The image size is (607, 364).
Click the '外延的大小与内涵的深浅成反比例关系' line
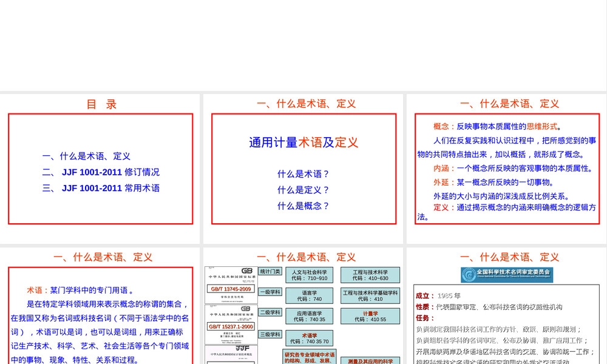coord(501,196)
